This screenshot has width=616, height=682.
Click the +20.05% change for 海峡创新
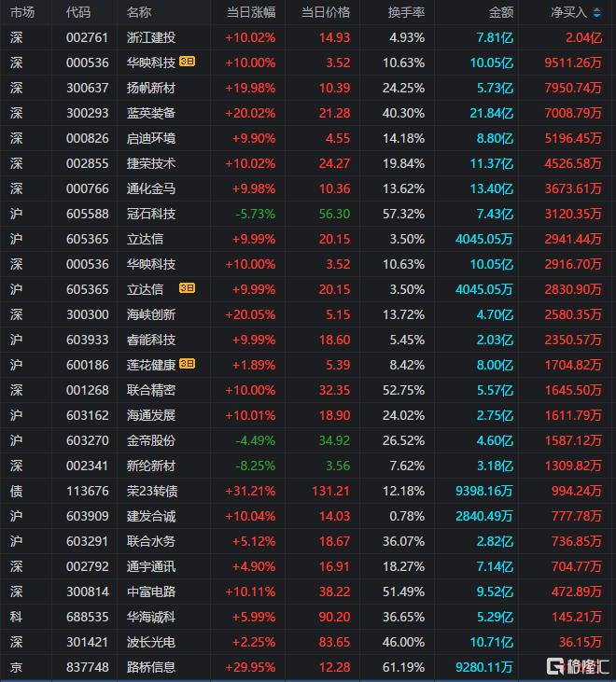(x=250, y=315)
